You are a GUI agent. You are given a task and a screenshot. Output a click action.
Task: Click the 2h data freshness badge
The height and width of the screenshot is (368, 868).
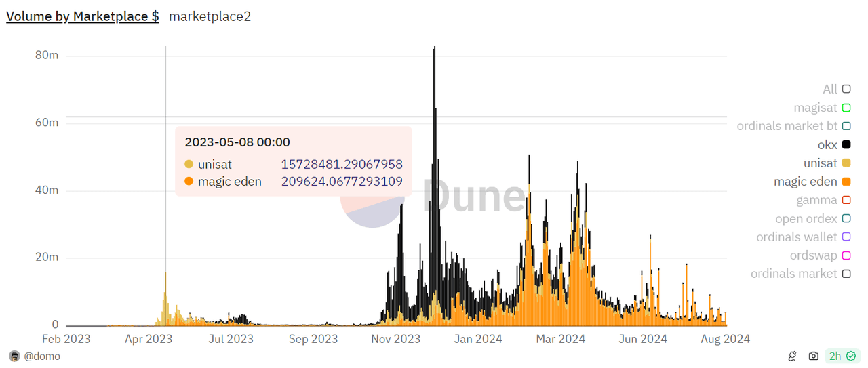[842, 356]
